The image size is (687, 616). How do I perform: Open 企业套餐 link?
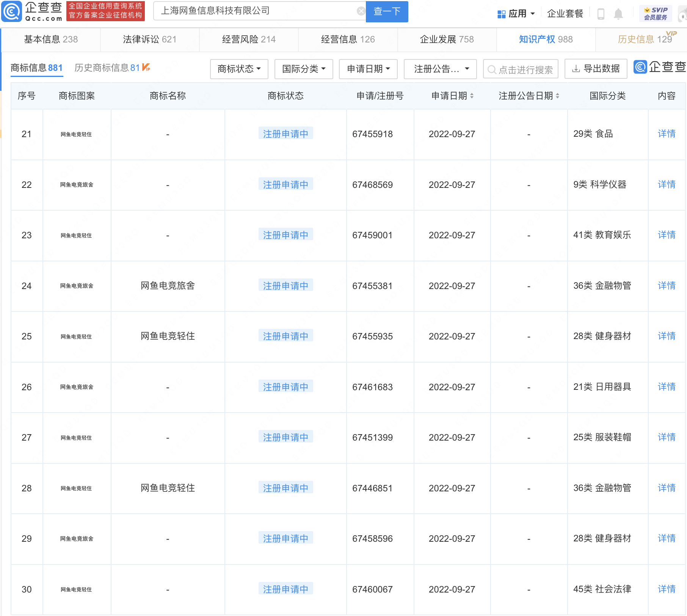[565, 14]
